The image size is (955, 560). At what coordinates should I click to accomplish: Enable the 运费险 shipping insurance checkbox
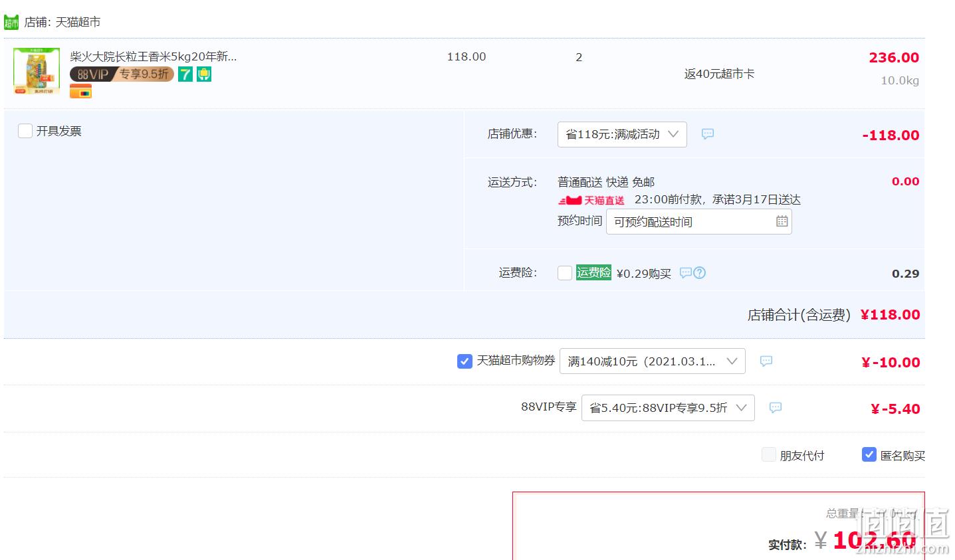565,273
